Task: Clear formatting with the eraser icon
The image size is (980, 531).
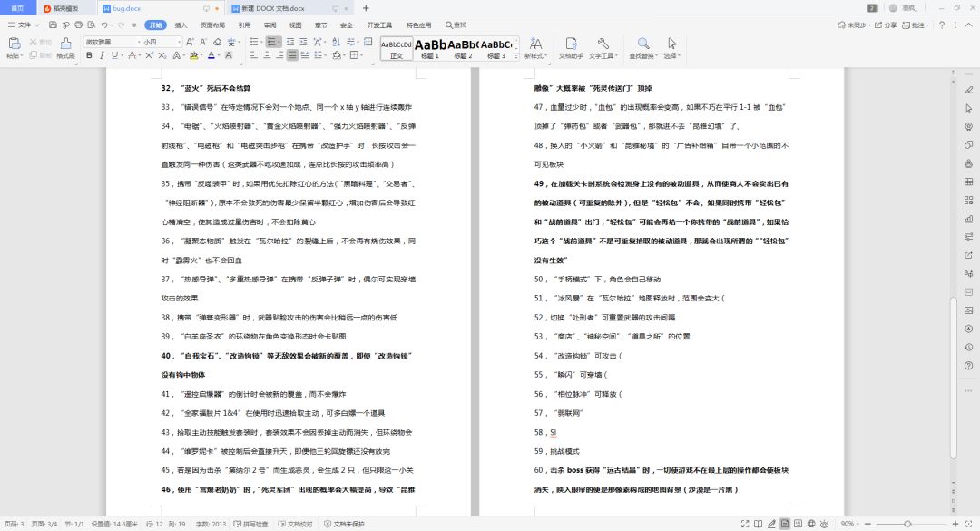Action: [217, 42]
